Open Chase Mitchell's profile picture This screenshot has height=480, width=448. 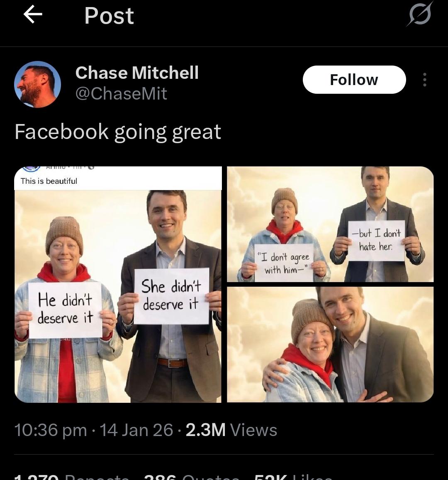tap(38, 85)
